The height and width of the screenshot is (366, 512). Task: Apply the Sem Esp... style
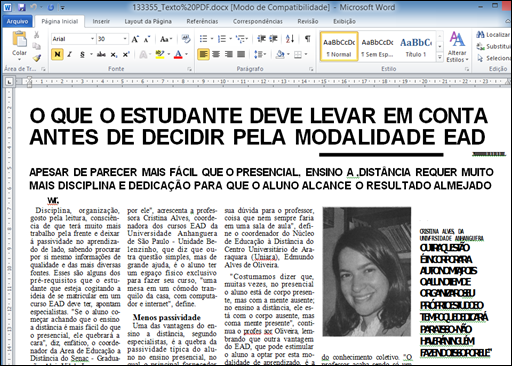[x=377, y=47]
